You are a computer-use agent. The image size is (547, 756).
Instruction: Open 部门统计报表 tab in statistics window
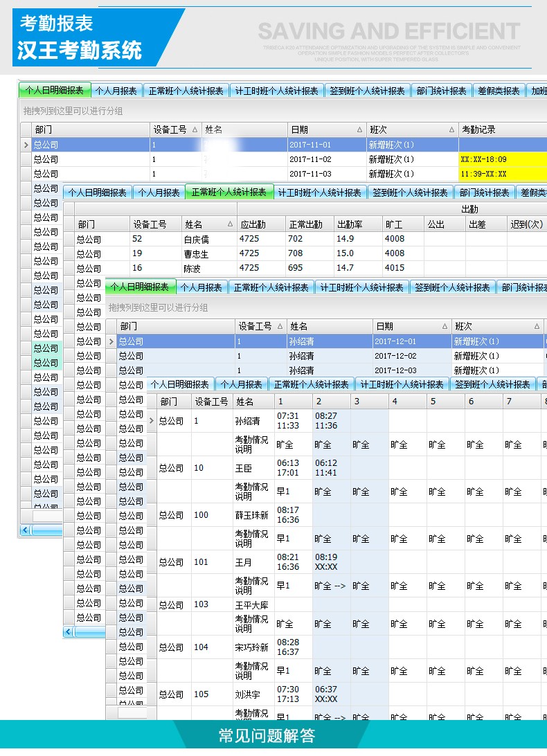pos(484,192)
